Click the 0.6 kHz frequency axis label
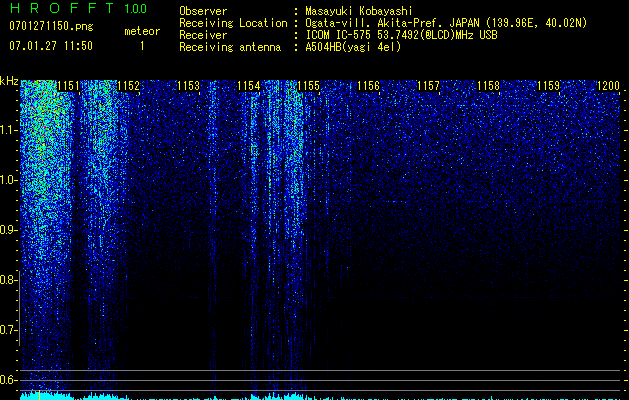Image resolution: width=629 pixels, height=400 pixels. [8, 380]
